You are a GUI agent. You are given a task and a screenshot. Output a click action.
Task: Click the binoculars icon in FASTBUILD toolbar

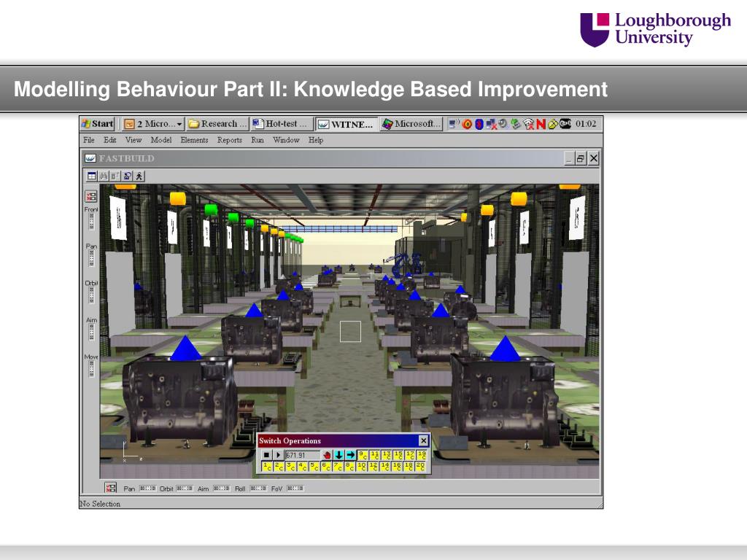point(104,176)
